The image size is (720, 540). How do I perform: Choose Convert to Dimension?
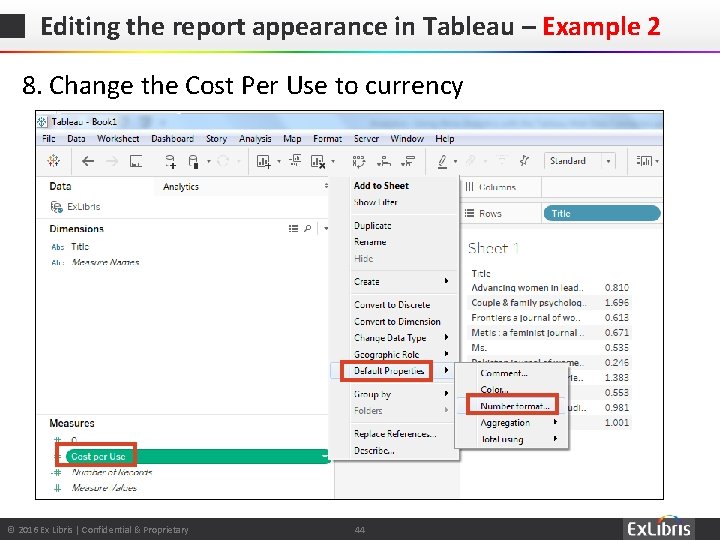coord(397,321)
